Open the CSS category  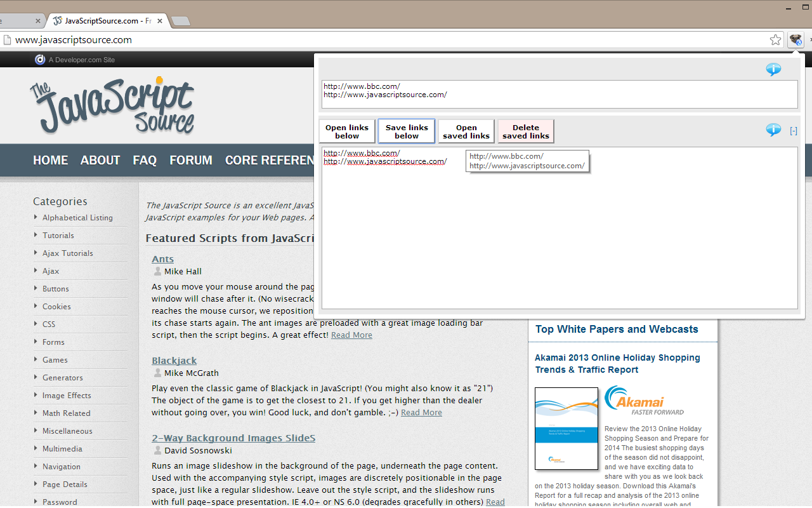49,324
